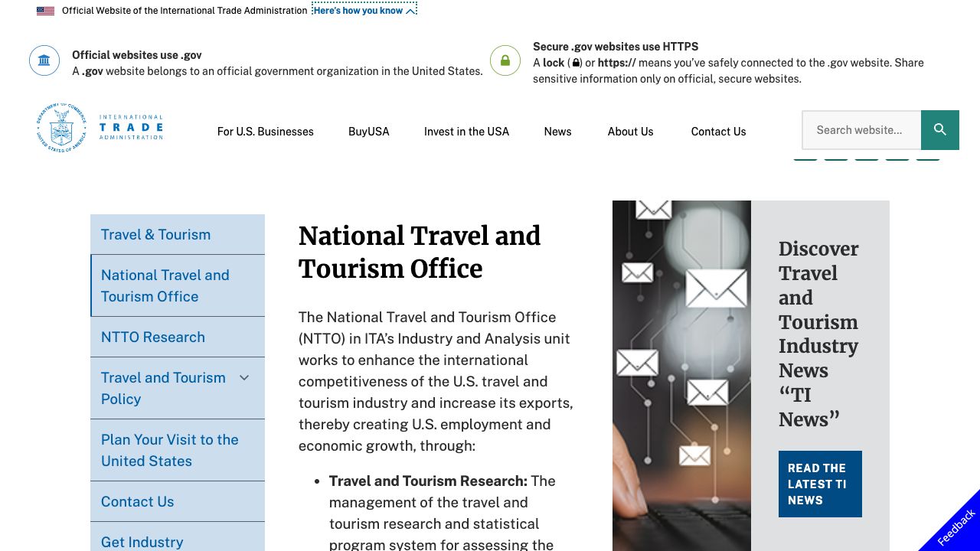Image resolution: width=980 pixels, height=551 pixels.
Task: Open the For U.S. Businesses menu
Action: (265, 132)
